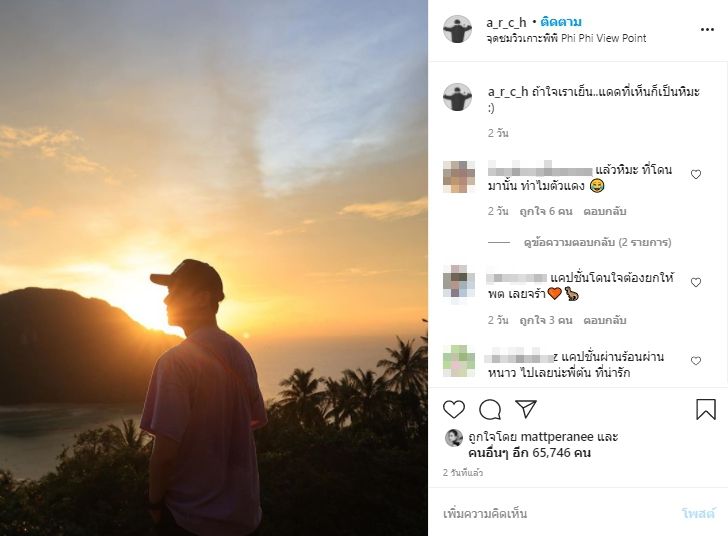728x536 pixels.
Task: Click the a_r_c_h avatar beside the caption
Action: (458, 98)
